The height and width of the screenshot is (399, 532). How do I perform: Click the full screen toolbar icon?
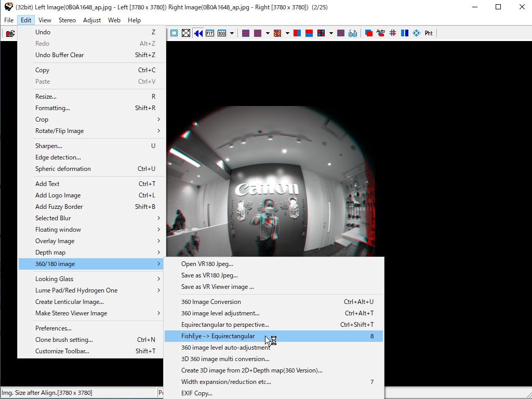[x=186, y=33]
